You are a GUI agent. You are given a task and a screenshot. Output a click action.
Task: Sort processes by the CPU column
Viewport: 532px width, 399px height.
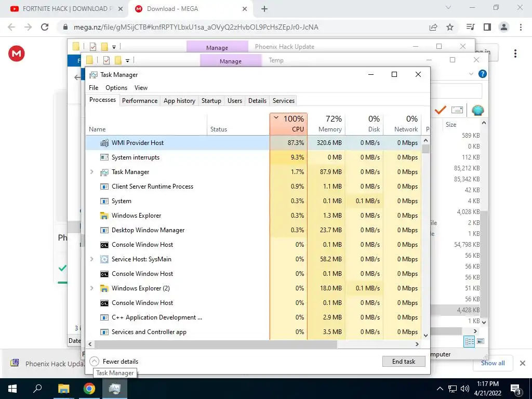(288, 124)
